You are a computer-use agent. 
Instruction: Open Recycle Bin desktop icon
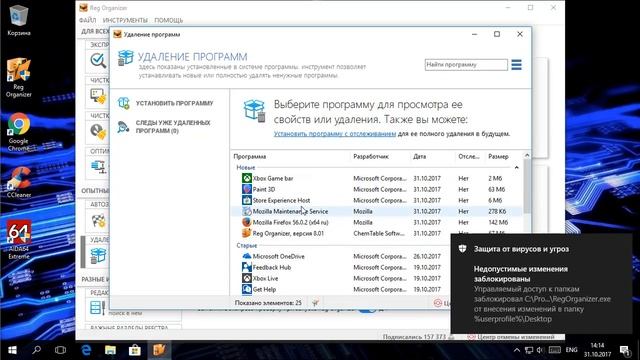pos(18,20)
